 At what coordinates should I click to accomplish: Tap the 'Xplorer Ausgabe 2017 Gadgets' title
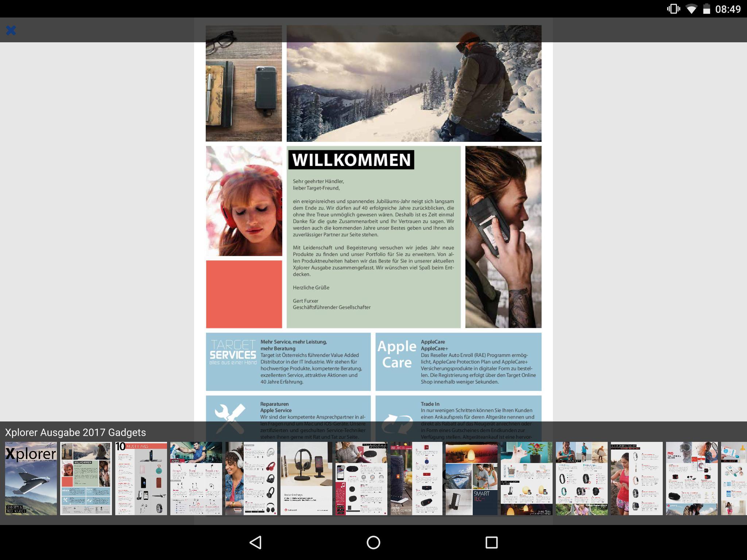click(x=76, y=432)
